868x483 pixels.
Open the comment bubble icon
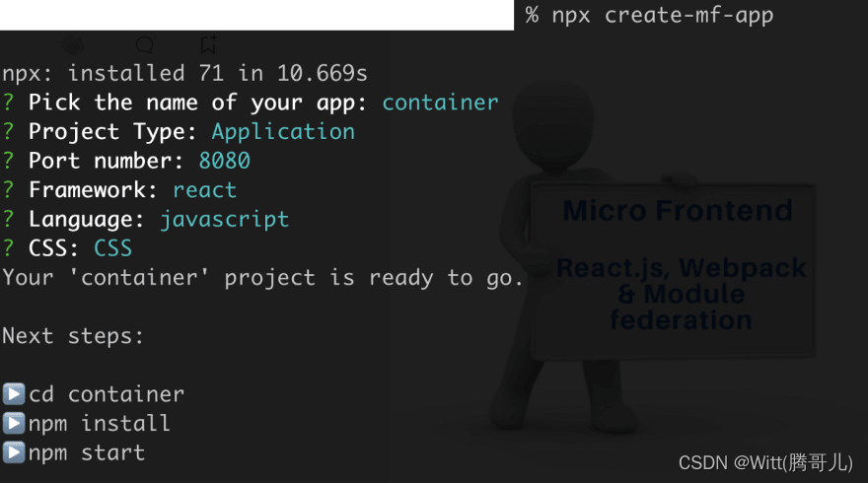144,44
